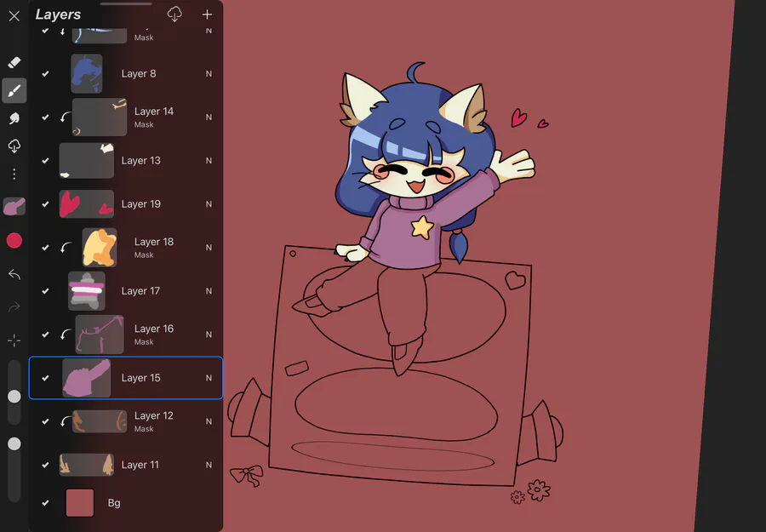
Task: Select the 'Layer 17' name text
Action: 140,291
